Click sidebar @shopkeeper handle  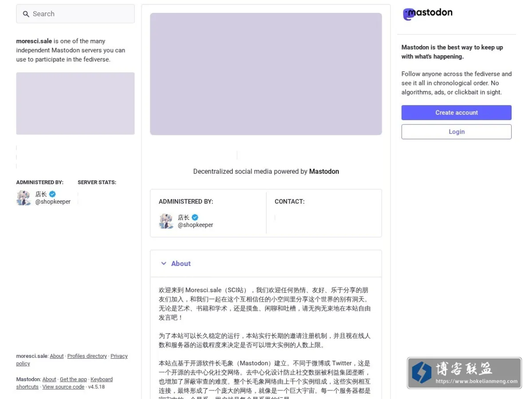[x=53, y=202]
